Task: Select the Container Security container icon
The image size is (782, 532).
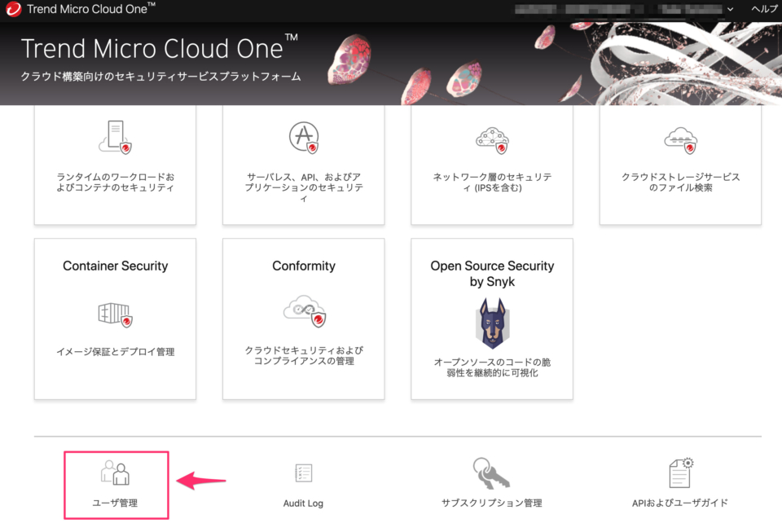Action: (x=115, y=314)
